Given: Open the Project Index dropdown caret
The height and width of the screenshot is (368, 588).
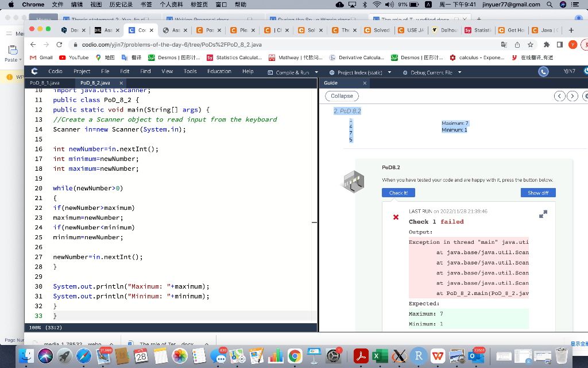Looking at the screenshot, I should [x=389, y=72].
